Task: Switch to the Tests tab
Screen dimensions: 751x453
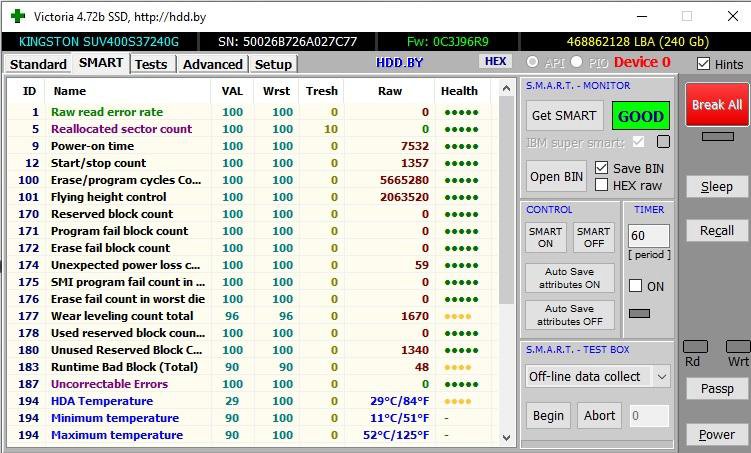Action: point(152,64)
